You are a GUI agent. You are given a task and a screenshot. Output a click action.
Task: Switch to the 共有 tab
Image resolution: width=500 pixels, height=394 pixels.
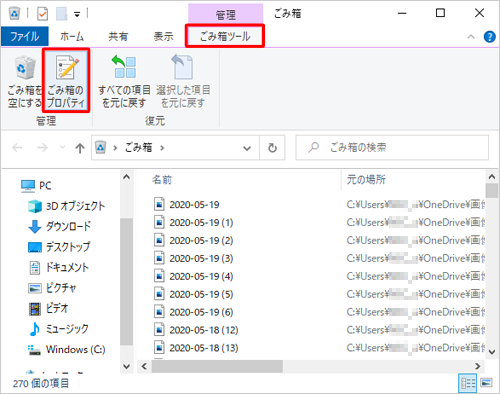point(118,36)
